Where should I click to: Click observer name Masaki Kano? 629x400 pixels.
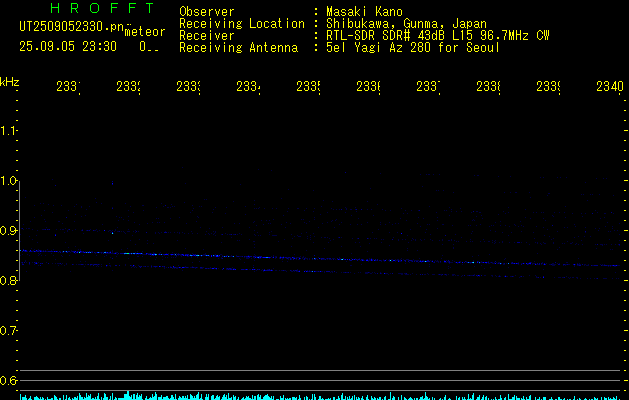[364, 12]
